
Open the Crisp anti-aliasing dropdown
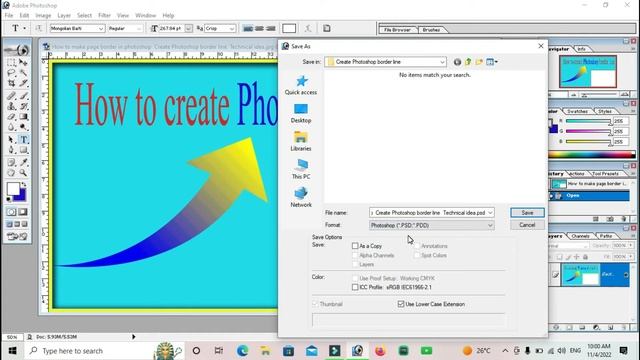click(x=231, y=29)
